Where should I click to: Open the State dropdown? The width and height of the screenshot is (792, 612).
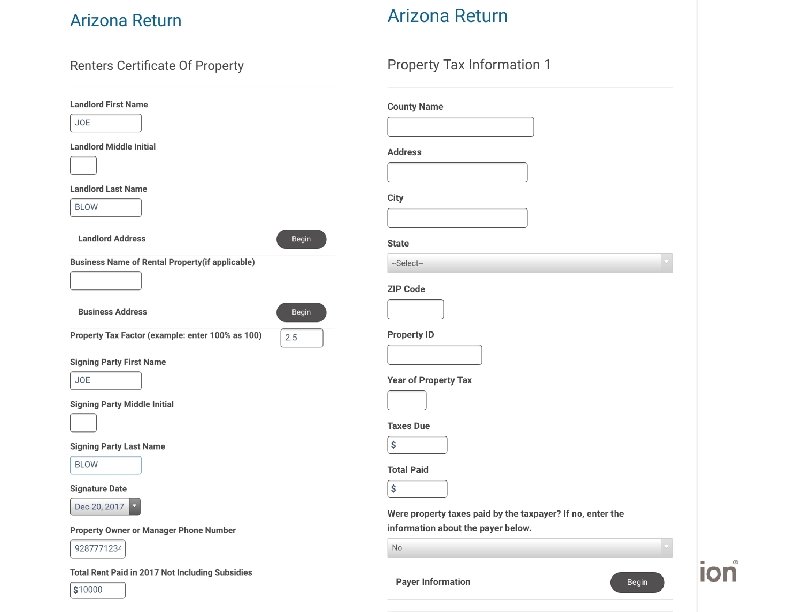529,262
